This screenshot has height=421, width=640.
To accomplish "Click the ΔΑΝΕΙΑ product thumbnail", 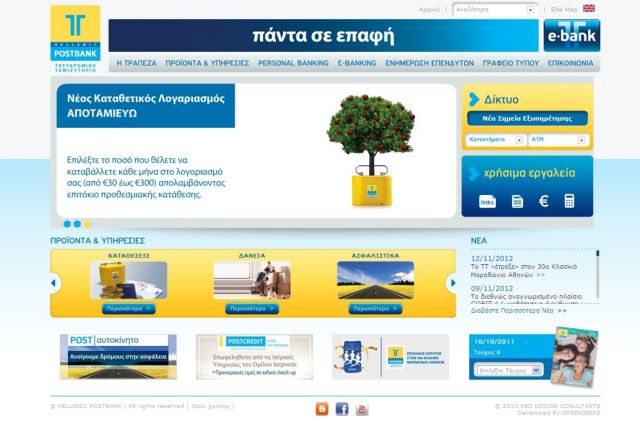I will 252,280.
